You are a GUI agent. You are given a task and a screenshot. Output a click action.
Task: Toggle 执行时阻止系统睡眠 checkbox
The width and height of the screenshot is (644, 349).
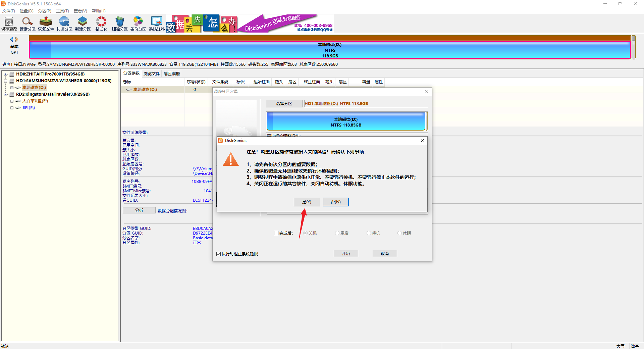(x=219, y=254)
